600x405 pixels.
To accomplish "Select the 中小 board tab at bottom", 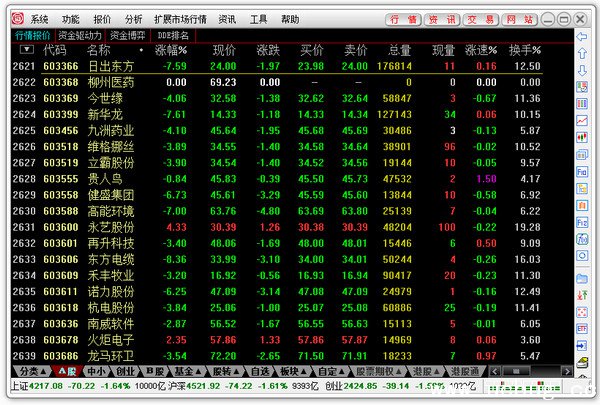I will [x=96, y=371].
